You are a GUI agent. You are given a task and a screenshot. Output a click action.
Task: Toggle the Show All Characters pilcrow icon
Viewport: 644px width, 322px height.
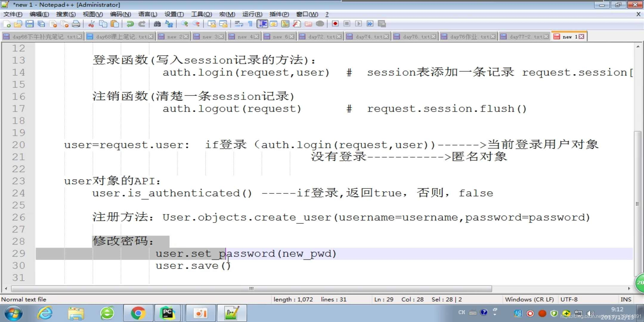pyautogui.click(x=250, y=24)
